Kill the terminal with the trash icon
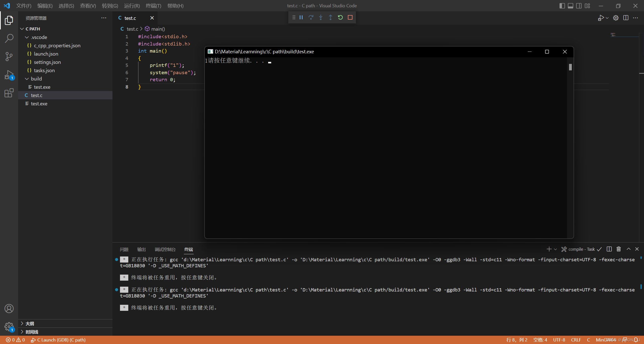Screen dimensions: 644x344 point(619,249)
